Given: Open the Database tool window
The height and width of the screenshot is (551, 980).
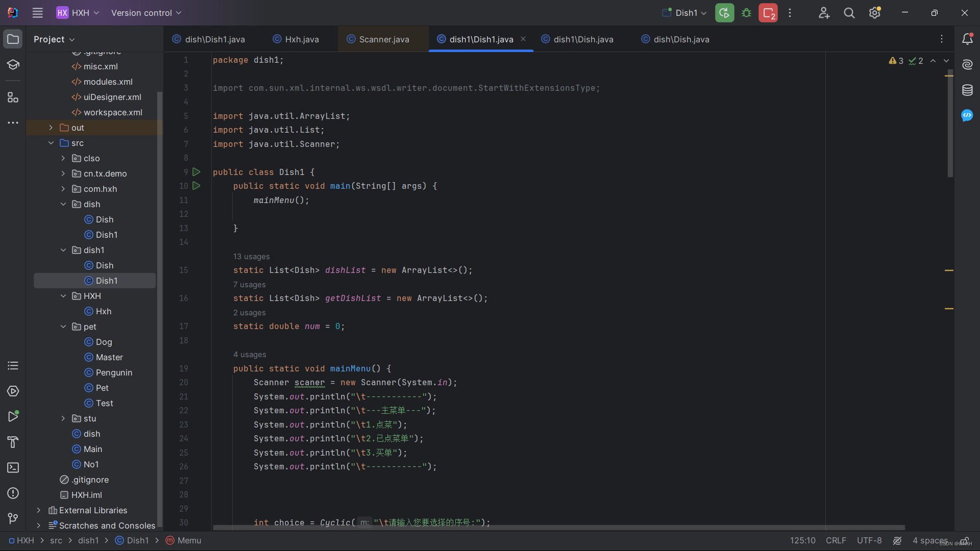Looking at the screenshot, I should pyautogui.click(x=967, y=90).
